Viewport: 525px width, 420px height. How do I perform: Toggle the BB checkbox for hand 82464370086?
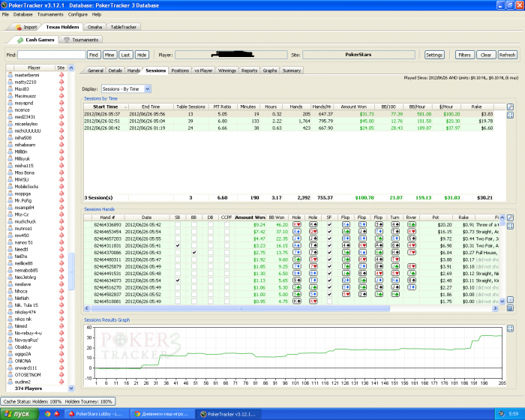193,253
